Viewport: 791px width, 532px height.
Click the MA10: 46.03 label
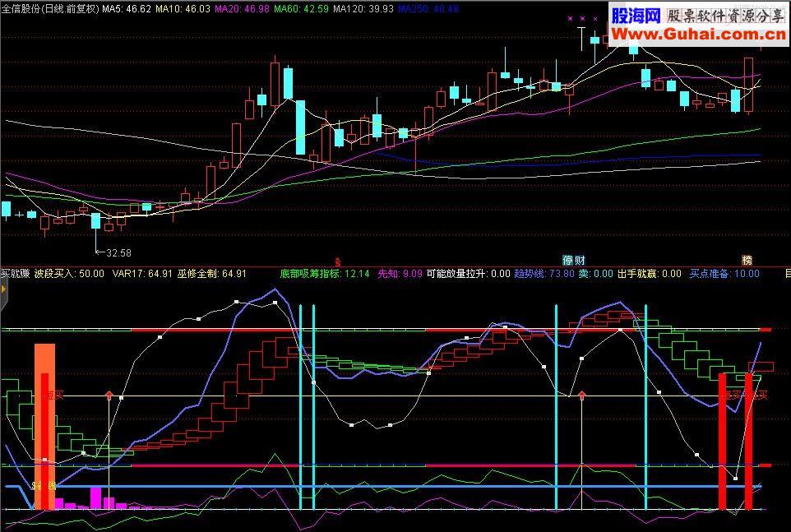pyautogui.click(x=183, y=8)
